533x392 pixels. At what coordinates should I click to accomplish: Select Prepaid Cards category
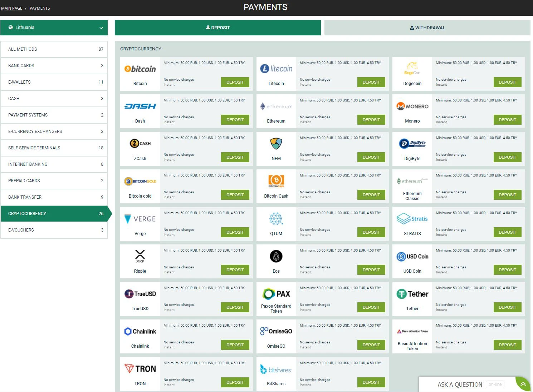click(x=54, y=181)
